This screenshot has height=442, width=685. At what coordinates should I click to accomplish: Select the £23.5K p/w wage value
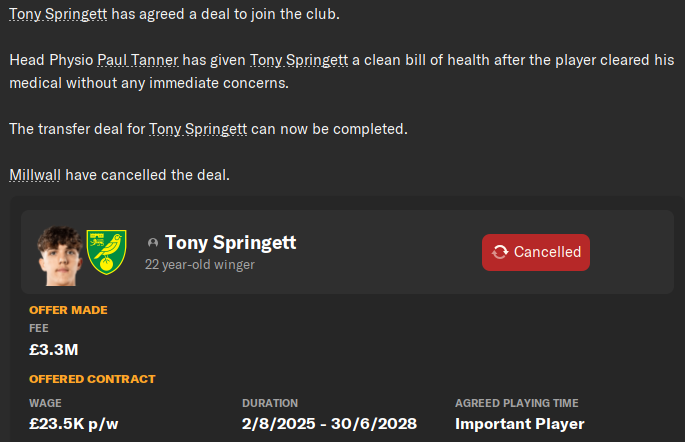[74, 424]
